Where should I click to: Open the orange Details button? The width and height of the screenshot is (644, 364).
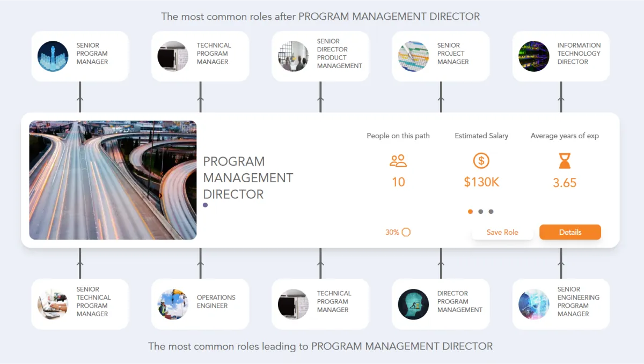pyautogui.click(x=570, y=232)
